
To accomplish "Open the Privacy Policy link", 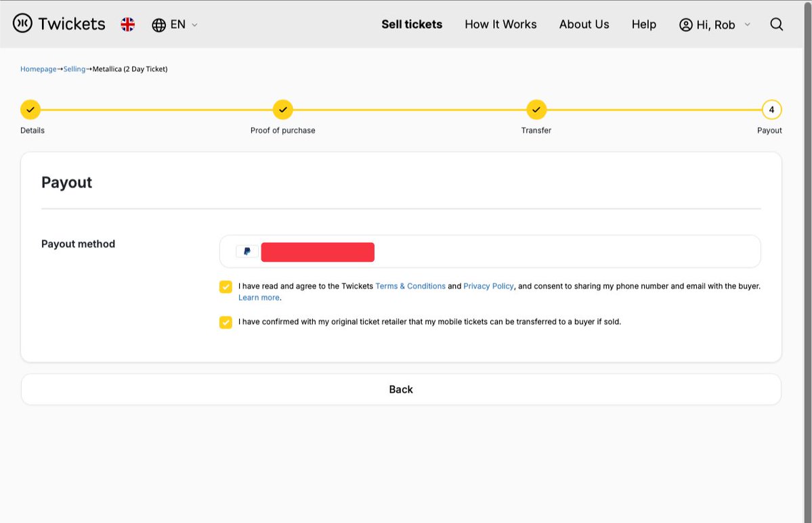I will tap(488, 286).
